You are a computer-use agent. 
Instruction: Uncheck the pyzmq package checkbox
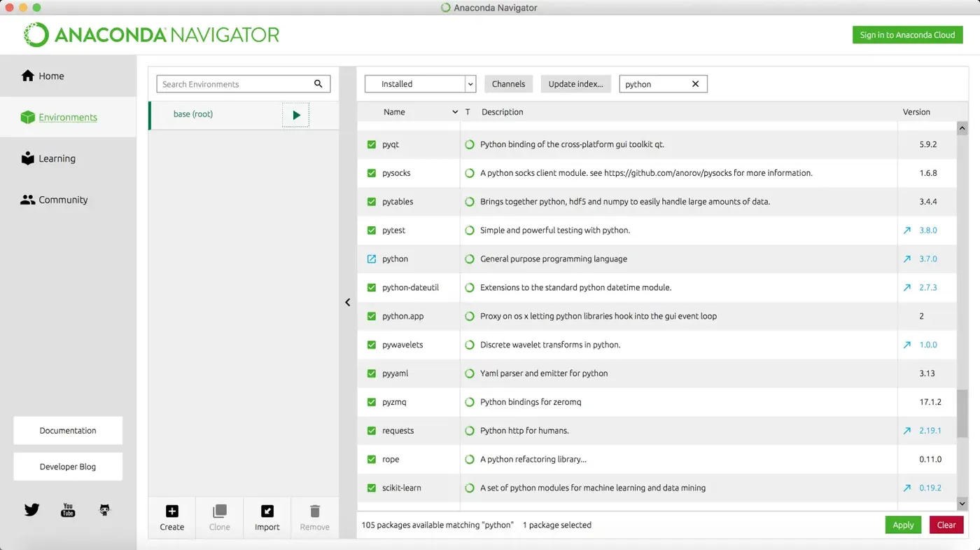372,402
